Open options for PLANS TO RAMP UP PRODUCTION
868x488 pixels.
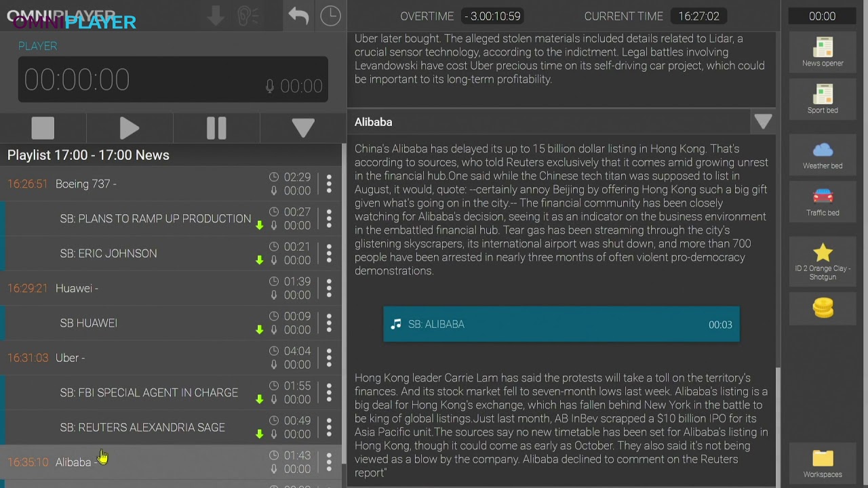tap(329, 218)
